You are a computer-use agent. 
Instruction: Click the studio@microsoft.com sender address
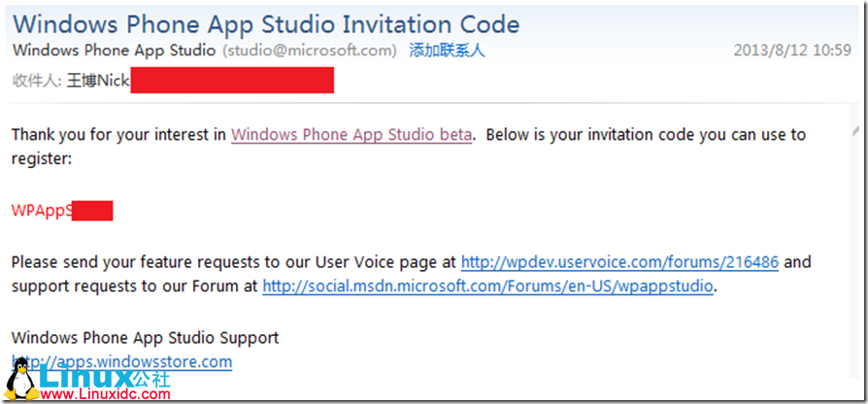pos(310,50)
